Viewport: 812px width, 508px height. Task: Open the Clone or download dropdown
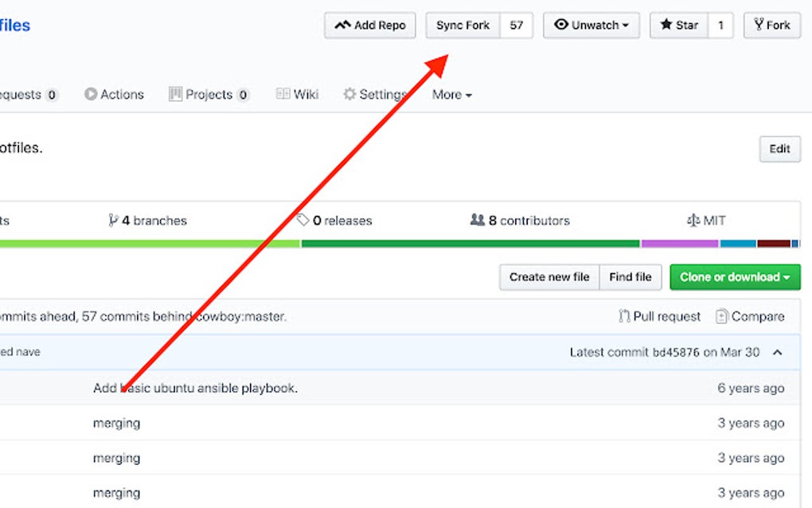734,277
